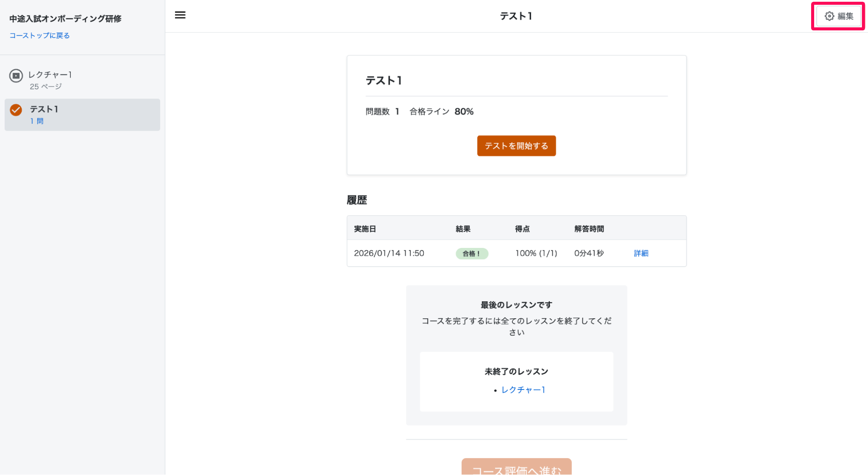
Task: Click the orange checkmark icon beside テスト1
Action: (x=16, y=110)
